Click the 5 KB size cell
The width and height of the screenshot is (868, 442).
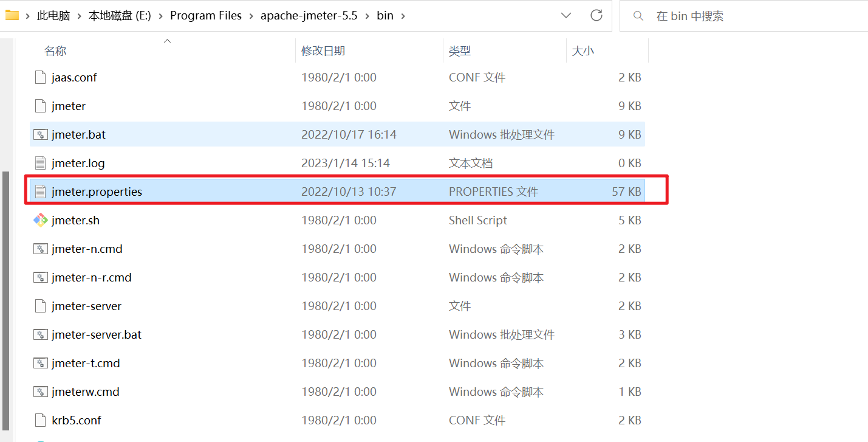630,220
